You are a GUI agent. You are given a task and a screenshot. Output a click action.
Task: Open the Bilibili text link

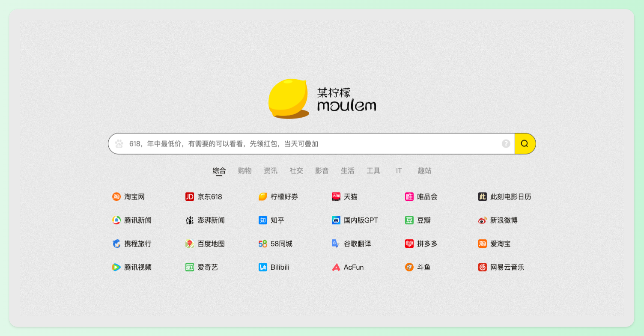coord(280,268)
